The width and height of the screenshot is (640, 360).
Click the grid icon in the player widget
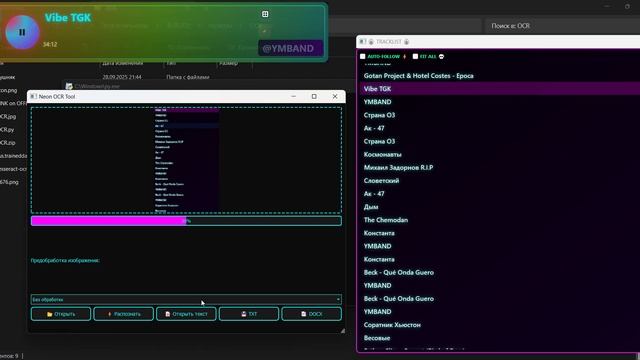coord(265,14)
